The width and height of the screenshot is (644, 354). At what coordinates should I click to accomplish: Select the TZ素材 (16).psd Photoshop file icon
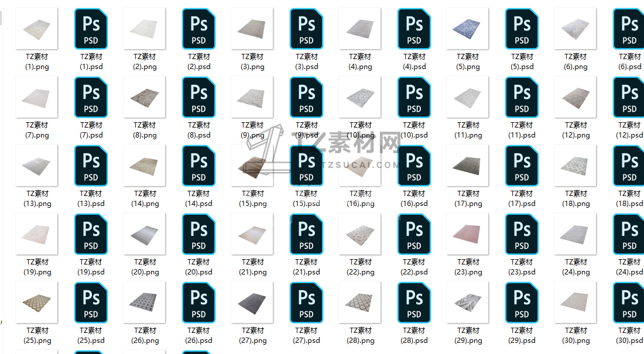414,166
